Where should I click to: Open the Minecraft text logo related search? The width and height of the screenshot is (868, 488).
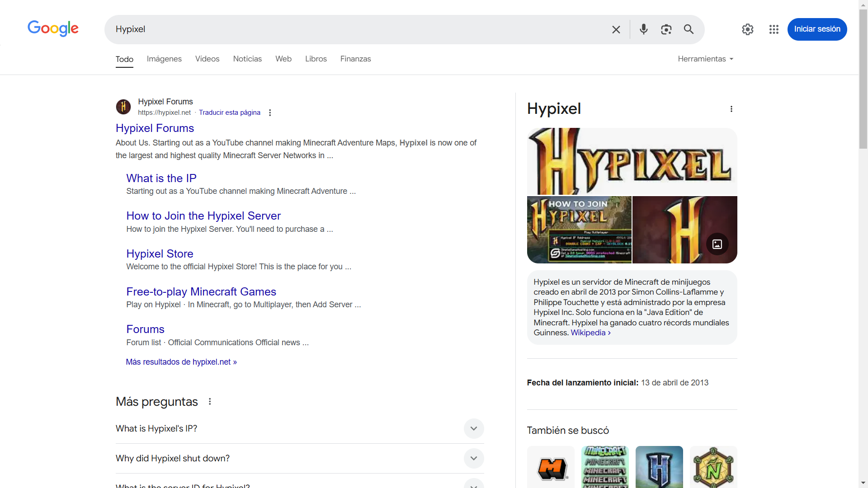click(605, 467)
